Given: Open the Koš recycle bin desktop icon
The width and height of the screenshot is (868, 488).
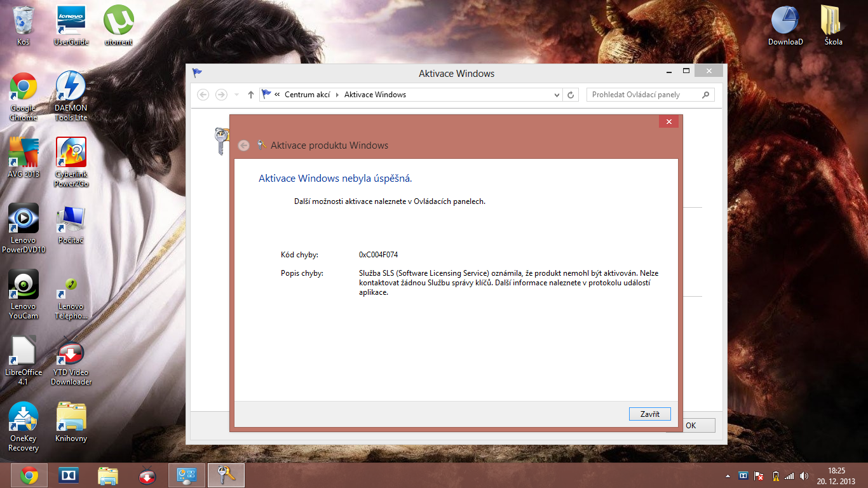Looking at the screenshot, I should [24, 25].
